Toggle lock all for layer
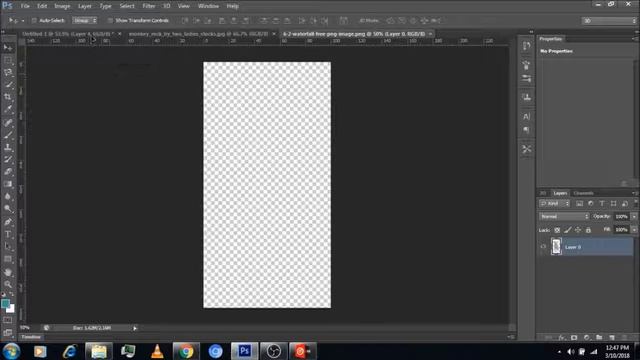The width and height of the screenshot is (640, 360). tap(588, 230)
